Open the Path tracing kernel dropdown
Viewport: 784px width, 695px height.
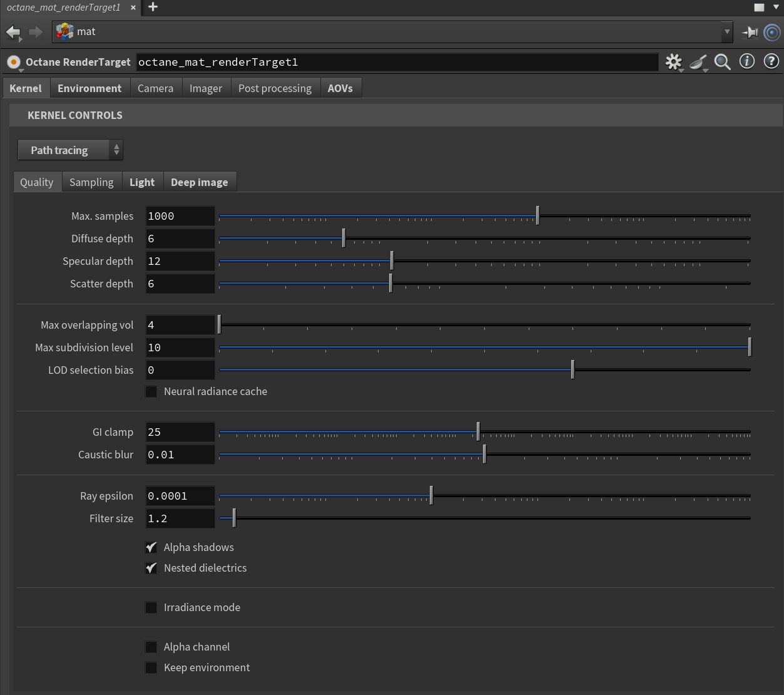[70, 150]
